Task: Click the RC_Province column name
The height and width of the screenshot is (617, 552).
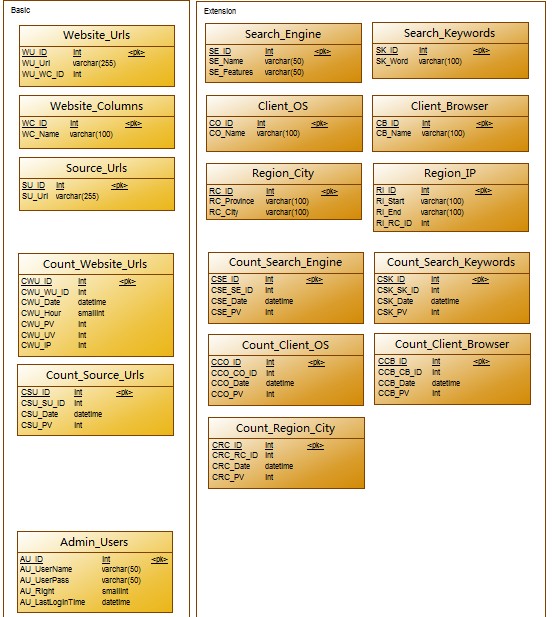Action: point(231,201)
